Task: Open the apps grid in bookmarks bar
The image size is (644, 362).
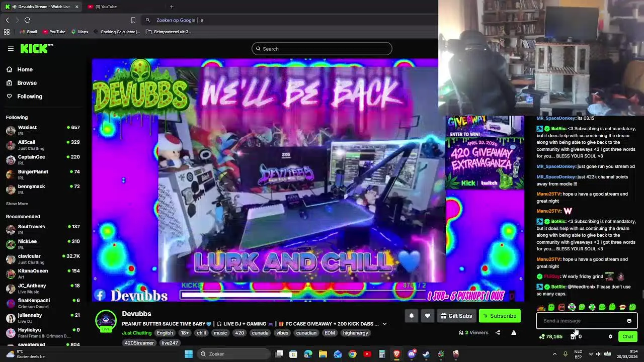Action: 7,32
